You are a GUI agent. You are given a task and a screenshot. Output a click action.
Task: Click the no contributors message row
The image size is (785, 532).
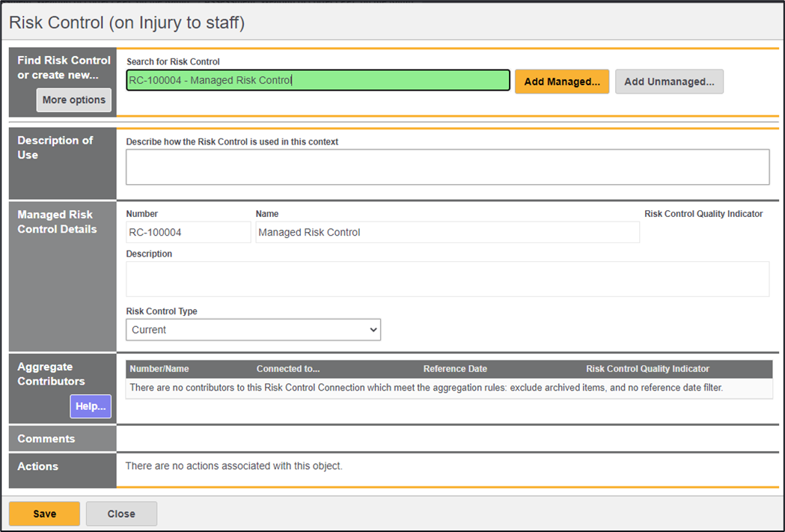(x=427, y=388)
